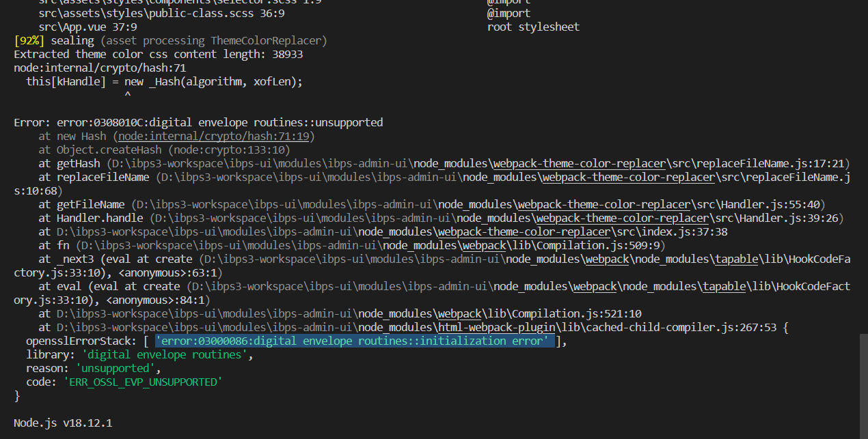Click webpack link in Compilation.js:521:10 line
The image size is (868, 439).
460,314
